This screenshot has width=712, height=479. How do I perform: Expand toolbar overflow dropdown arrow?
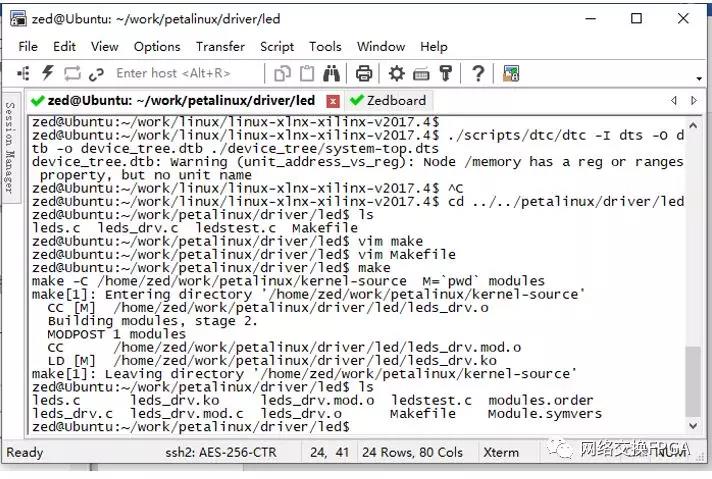(x=699, y=79)
